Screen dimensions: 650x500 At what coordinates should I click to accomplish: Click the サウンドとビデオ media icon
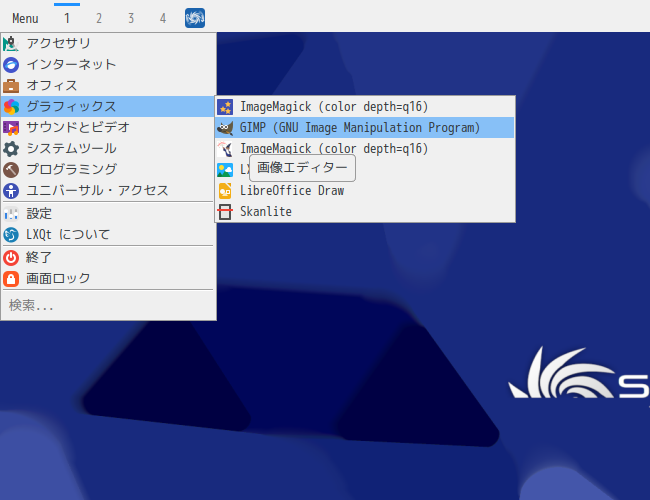pos(11,128)
